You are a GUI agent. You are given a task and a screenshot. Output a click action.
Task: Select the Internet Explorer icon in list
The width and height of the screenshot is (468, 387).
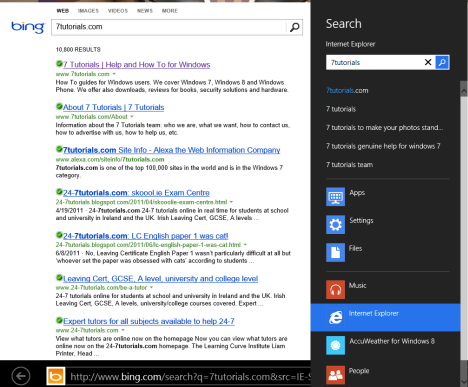335,317
